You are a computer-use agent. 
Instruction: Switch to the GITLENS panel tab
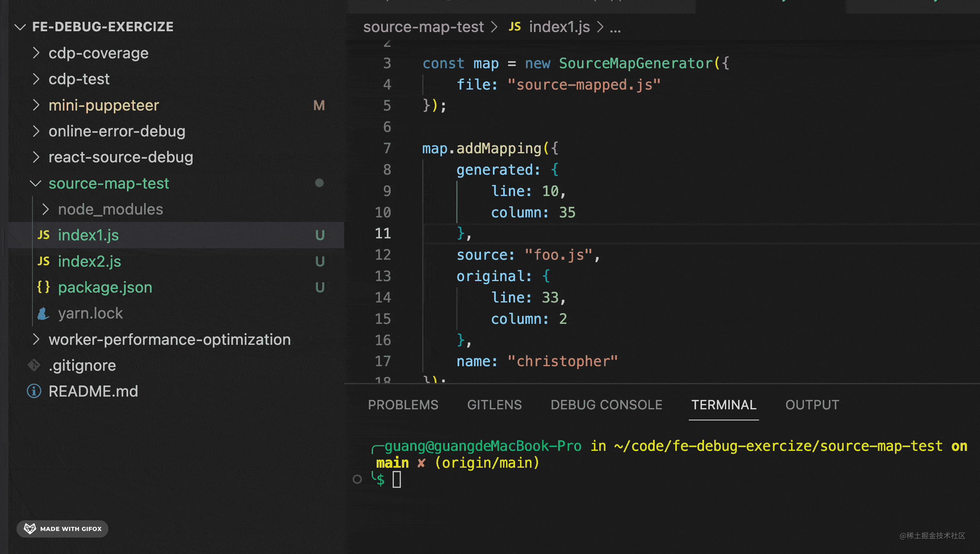[495, 405]
